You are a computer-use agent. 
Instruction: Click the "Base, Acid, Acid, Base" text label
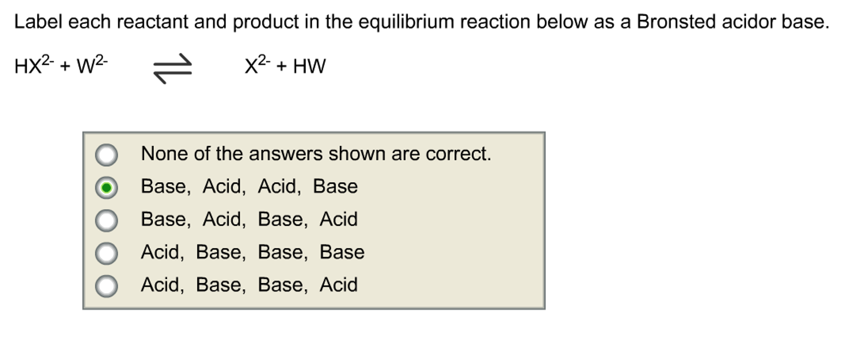[249, 185]
